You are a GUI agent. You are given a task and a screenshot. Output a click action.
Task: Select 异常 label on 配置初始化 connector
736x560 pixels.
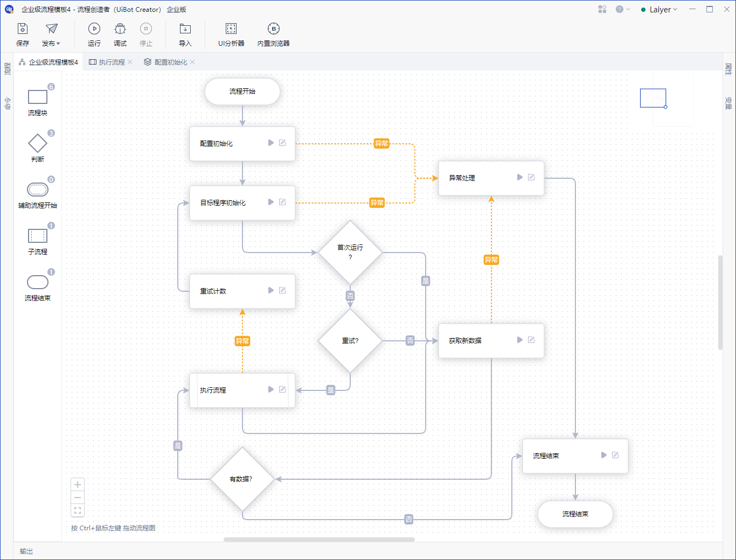pyautogui.click(x=381, y=143)
